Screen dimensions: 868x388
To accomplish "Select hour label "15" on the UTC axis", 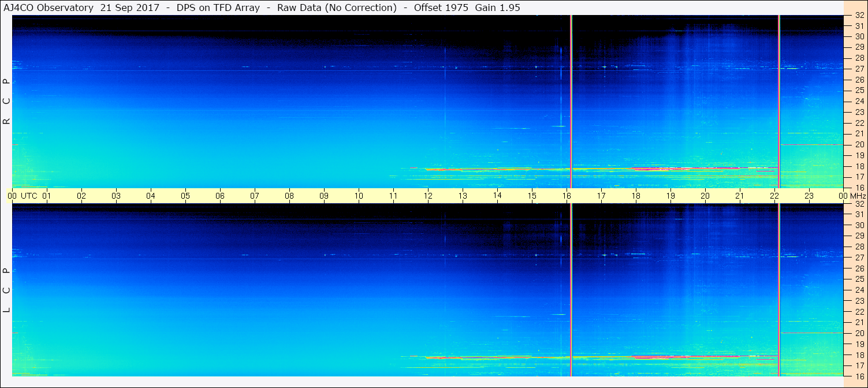I will click(532, 196).
